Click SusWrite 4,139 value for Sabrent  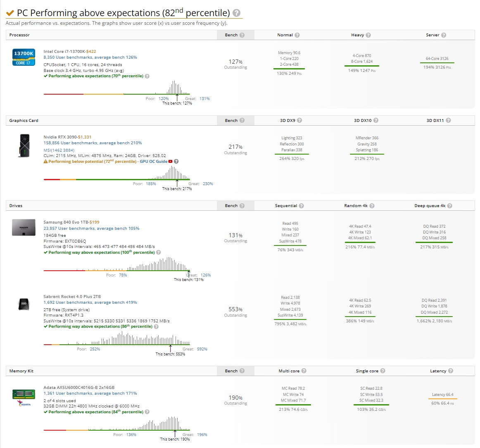[290, 315]
